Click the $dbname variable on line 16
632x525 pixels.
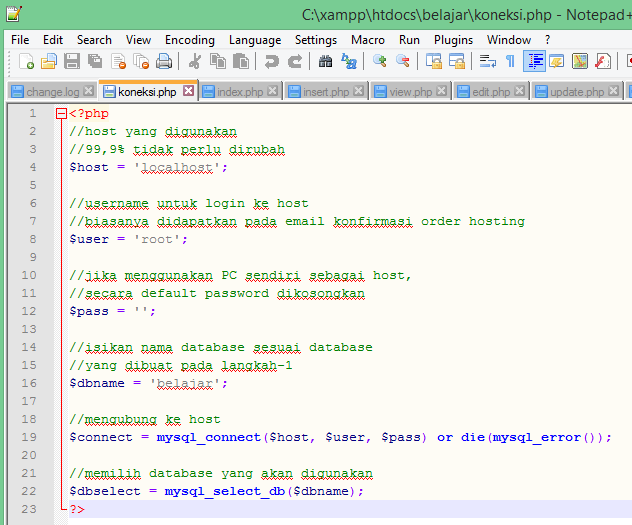coord(97,383)
